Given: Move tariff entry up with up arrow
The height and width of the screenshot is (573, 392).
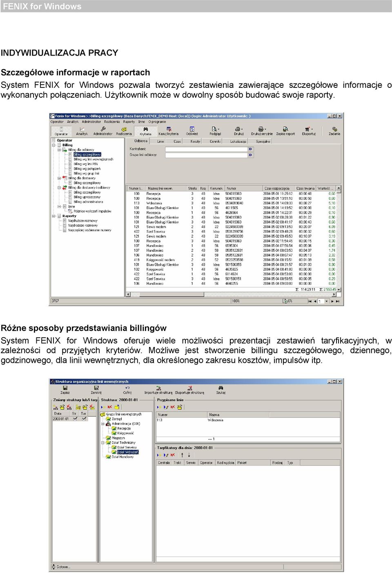Looking at the screenshot, I should 182,455.
